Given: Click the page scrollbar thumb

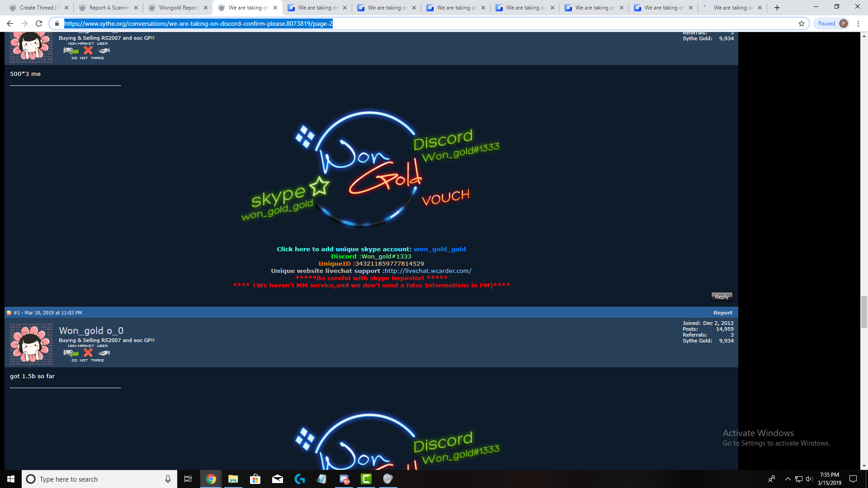Looking at the screenshot, I should pos(864,312).
